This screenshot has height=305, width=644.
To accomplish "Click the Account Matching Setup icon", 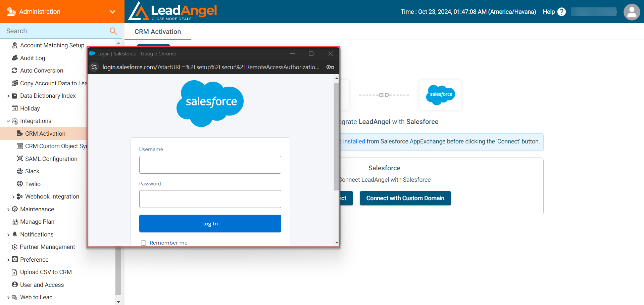I will pyautogui.click(x=15, y=45).
